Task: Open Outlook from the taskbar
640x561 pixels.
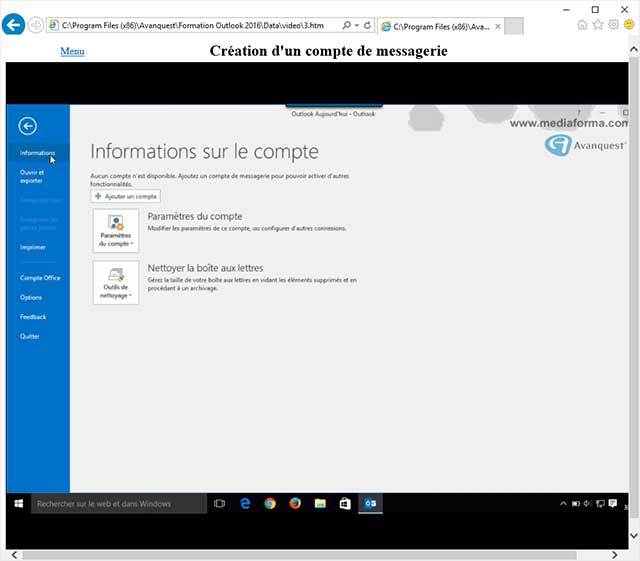Action: click(369, 504)
